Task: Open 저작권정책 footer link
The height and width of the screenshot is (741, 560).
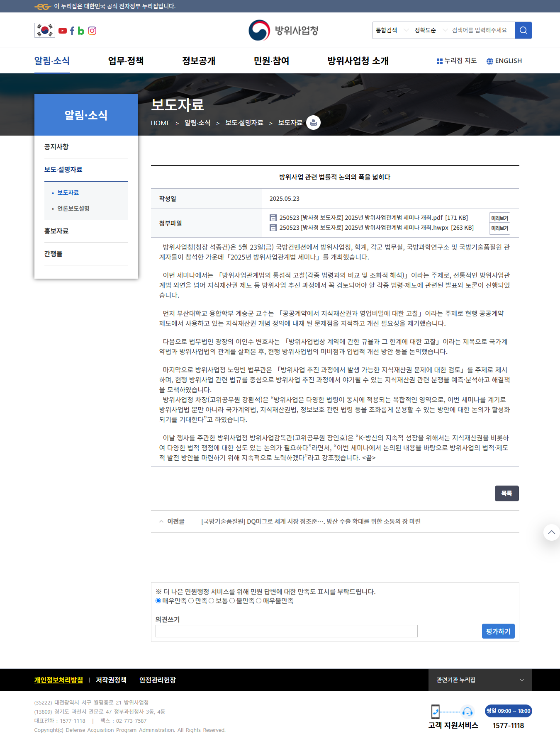Action: (111, 680)
